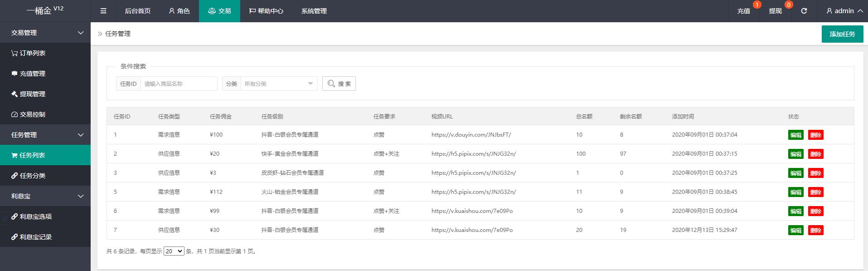Click the link icon beside 利息宝记录

pos(15,237)
